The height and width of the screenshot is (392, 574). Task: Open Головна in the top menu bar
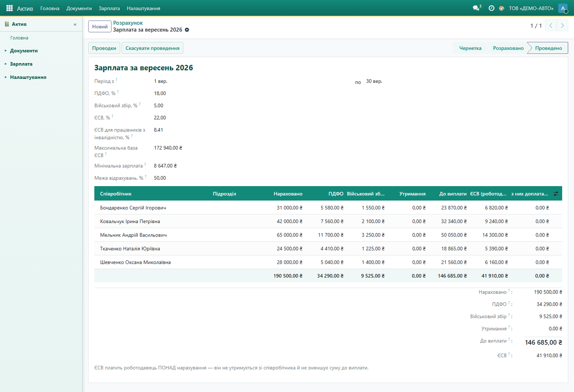click(x=50, y=8)
